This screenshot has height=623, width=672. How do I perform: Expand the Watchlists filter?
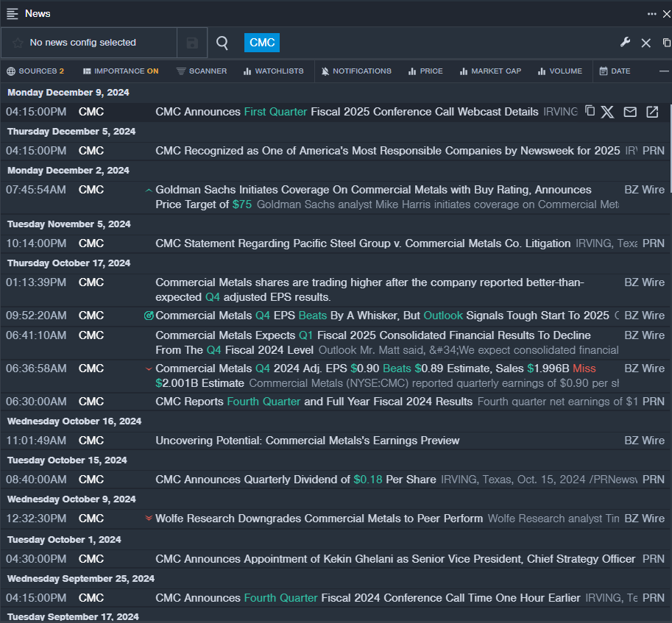click(x=273, y=71)
